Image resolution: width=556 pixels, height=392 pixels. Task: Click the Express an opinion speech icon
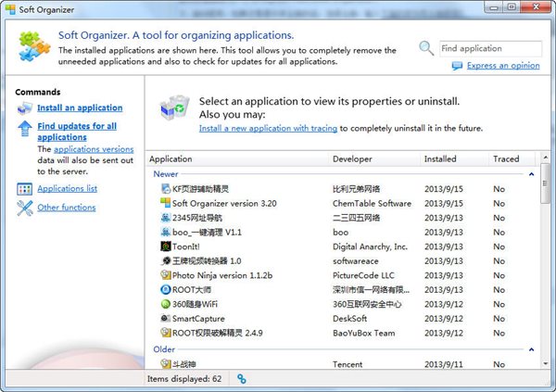coord(458,67)
